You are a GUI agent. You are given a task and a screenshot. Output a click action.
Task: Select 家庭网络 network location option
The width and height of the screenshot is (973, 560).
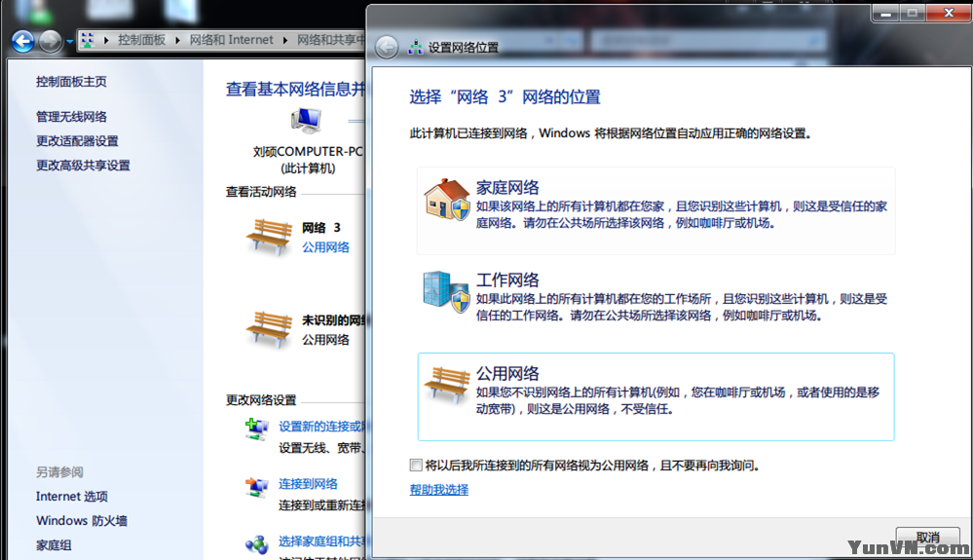(x=655, y=210)
